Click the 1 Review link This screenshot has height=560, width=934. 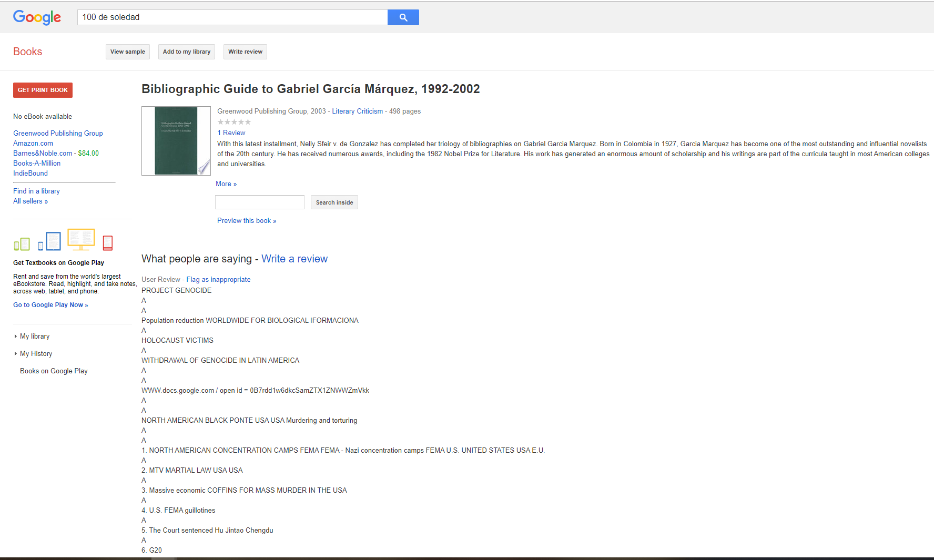tap(231, 133)
